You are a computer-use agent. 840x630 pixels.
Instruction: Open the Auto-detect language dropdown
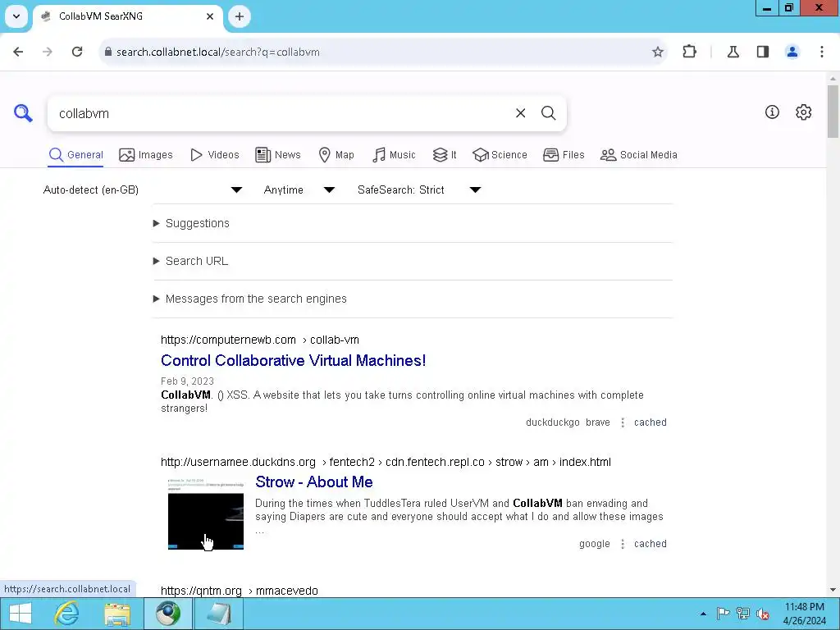pos(143,189)
